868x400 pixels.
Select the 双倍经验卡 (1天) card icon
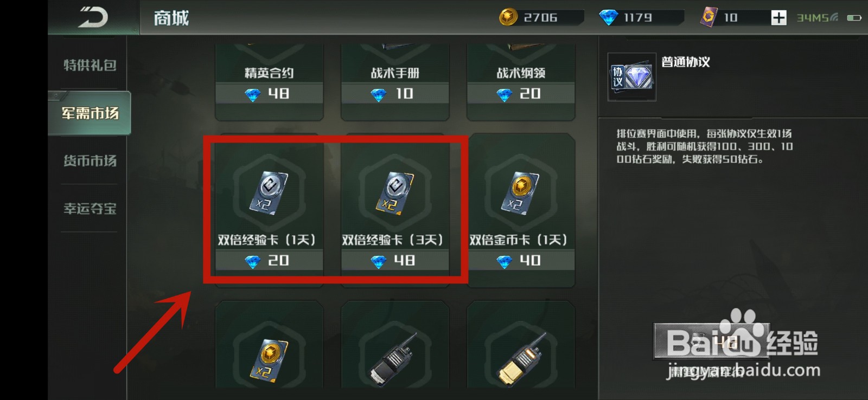[269, 193]
